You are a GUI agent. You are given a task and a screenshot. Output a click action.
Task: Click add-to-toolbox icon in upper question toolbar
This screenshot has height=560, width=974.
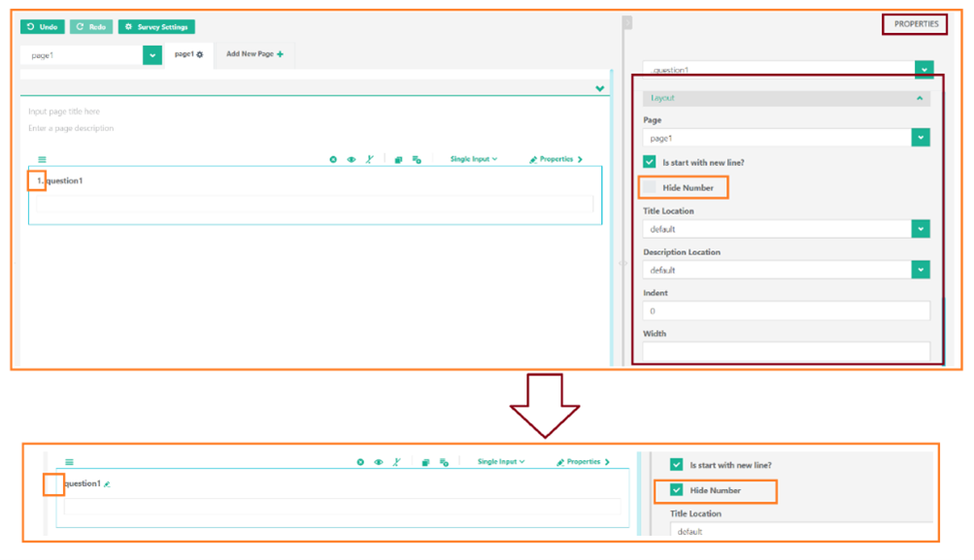[417, 159]
